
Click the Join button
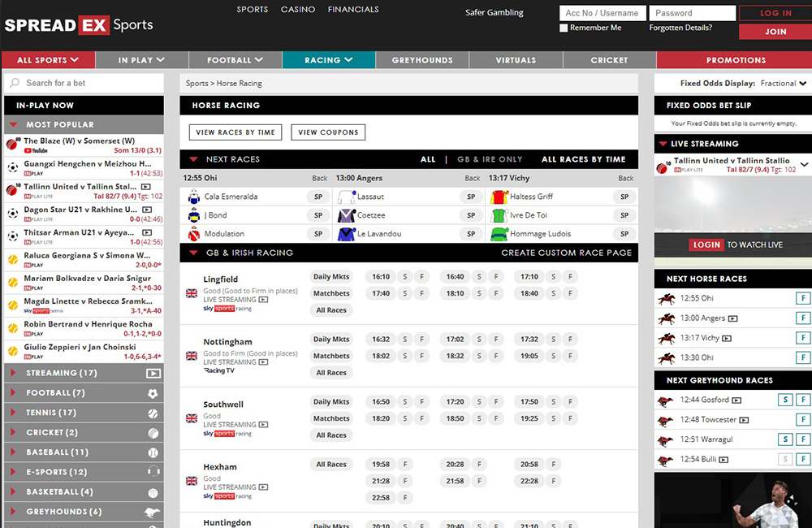point(775,32)
